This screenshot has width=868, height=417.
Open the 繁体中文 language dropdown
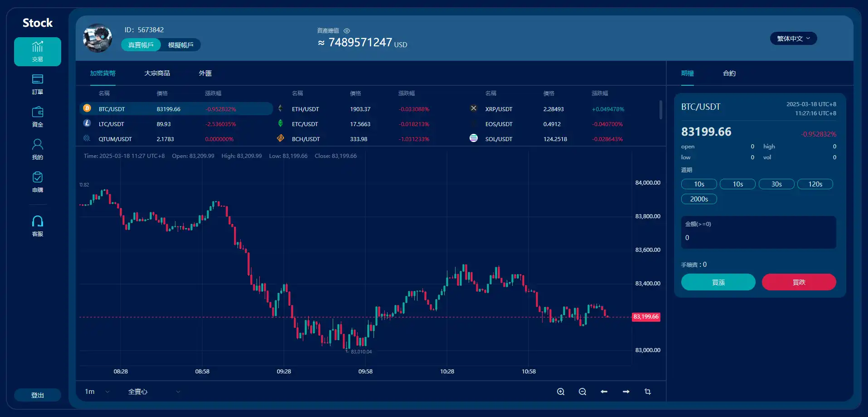point(793,39)
